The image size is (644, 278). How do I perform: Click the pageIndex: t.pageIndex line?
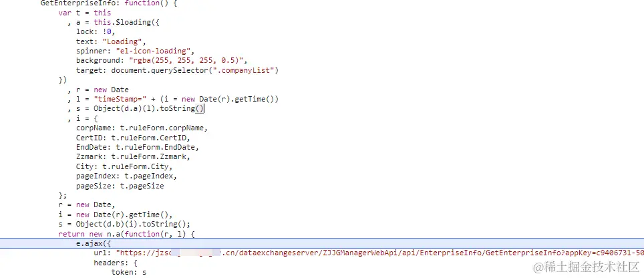tap(126, 176)
